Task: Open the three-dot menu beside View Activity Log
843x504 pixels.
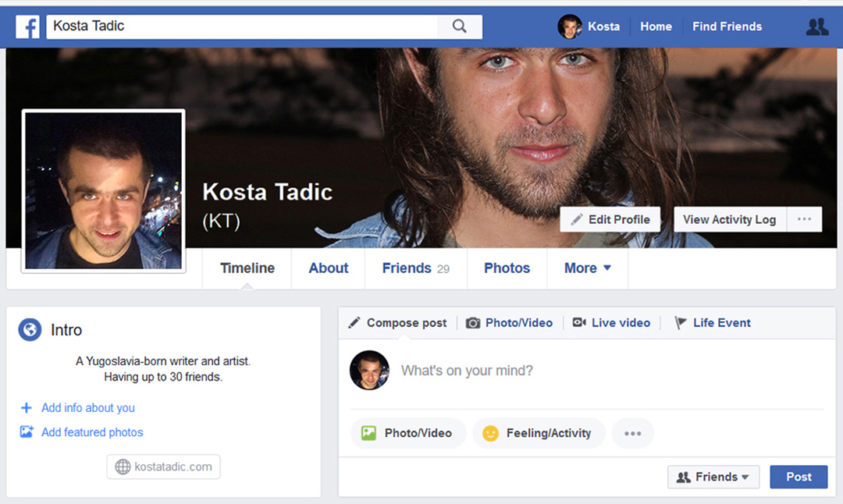Action: click(804, 219)
